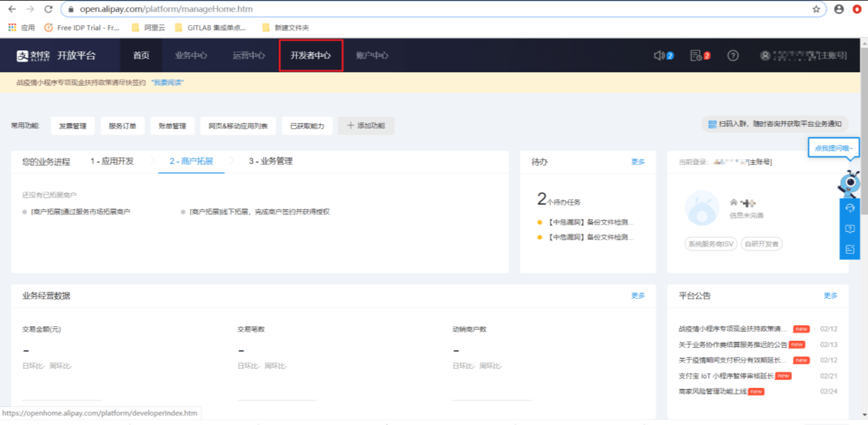
Task: Click the Chrome reload page icon
Action: point(48,9)
